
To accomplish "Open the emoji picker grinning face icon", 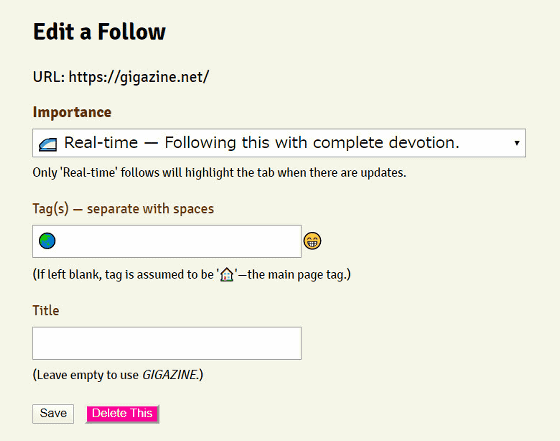I will [x=312, y=241].
